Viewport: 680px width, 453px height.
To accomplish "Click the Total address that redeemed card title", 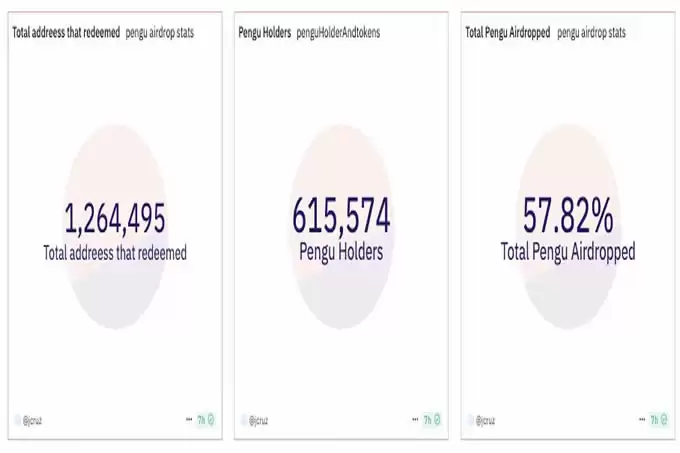I will point(66,32).
